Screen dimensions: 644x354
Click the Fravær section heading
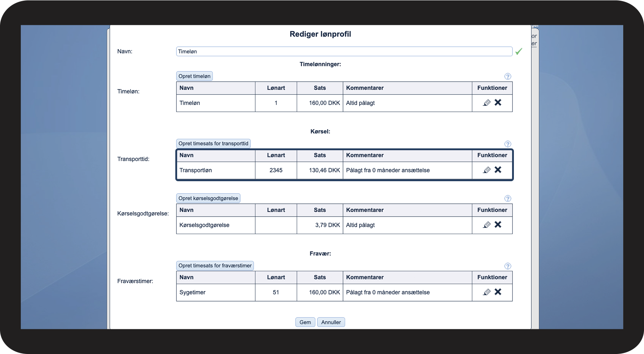(x=320, y=254)
